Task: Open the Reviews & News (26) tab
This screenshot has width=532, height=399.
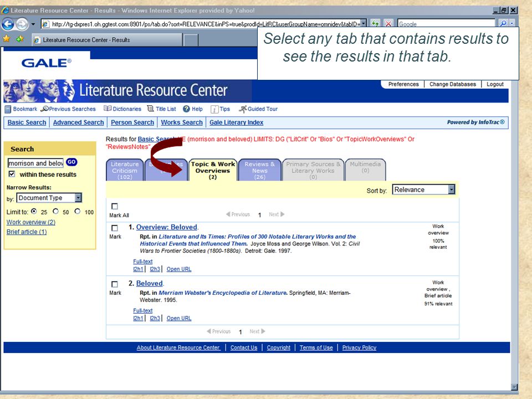Action: (x=259, y=170)
